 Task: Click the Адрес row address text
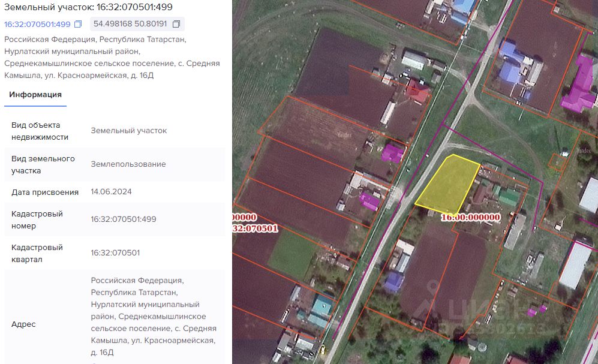(154, 317)
